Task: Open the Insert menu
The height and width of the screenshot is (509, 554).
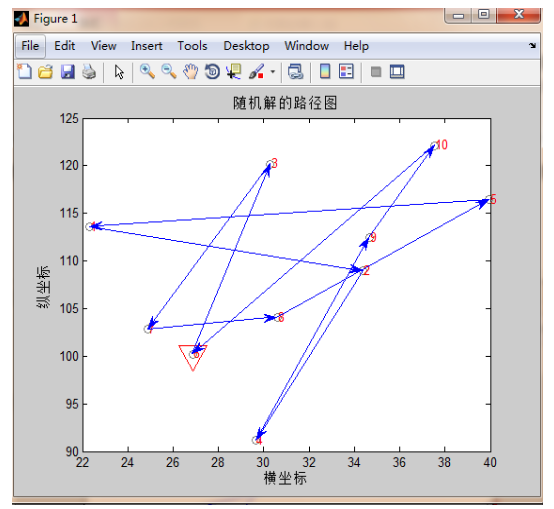Action: (147, 46)
